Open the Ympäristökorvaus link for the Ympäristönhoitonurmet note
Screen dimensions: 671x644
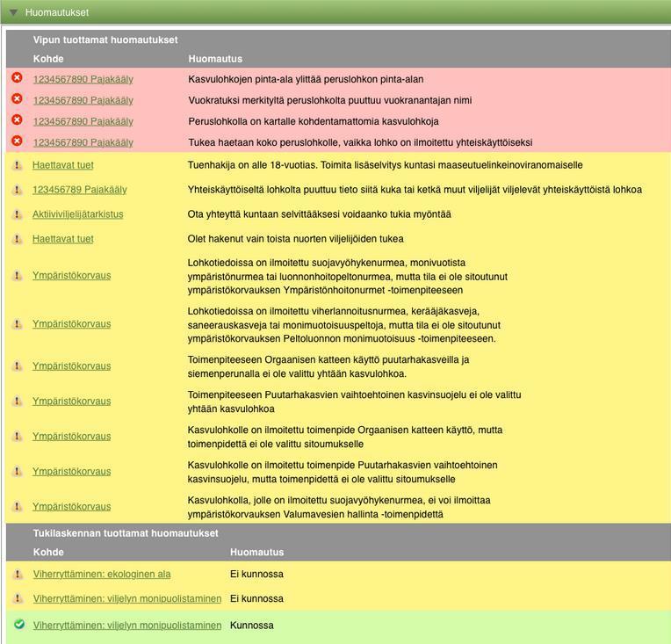(x=71, y=275)
